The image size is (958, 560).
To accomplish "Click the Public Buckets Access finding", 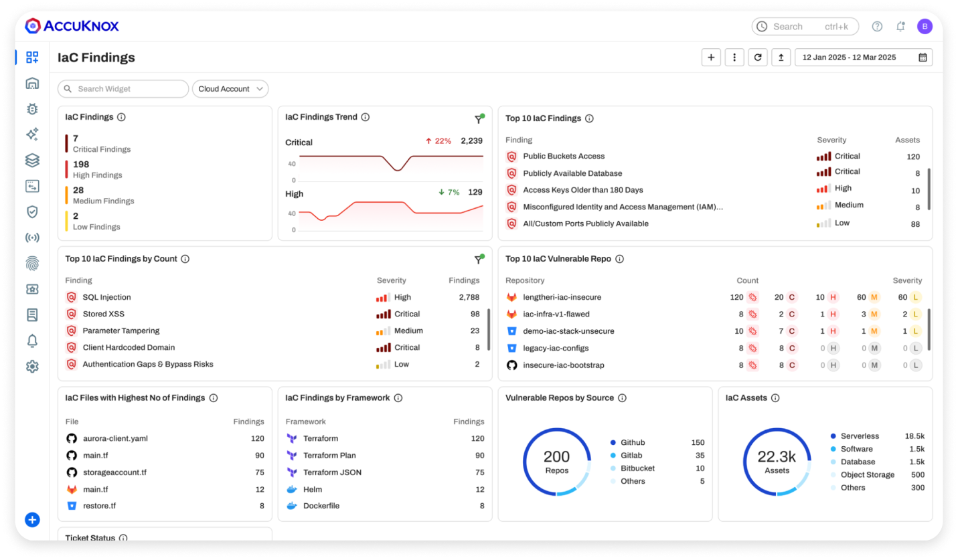I will [563, 157].
